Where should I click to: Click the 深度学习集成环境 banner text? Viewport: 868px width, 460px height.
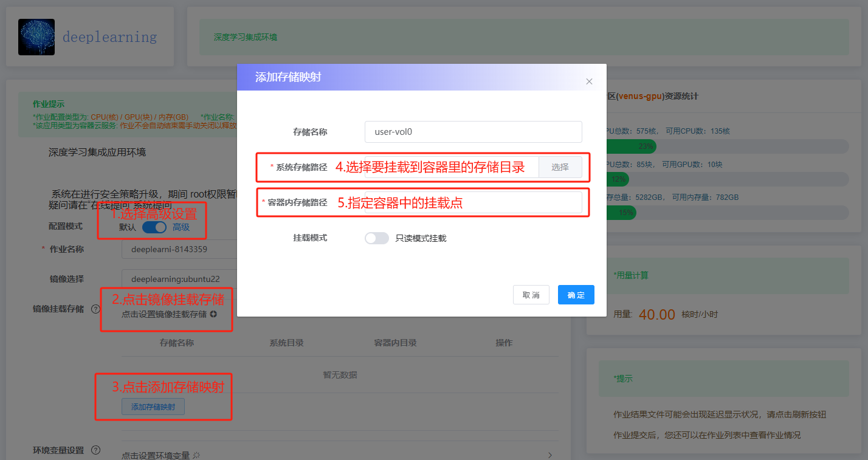pyautogui.click(x=246, y=37)
